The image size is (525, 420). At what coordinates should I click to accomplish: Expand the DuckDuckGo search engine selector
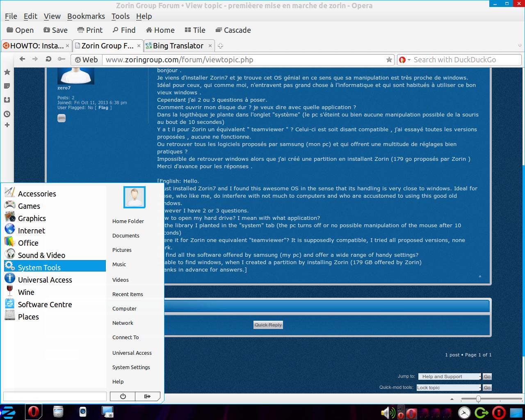(404, 60)
